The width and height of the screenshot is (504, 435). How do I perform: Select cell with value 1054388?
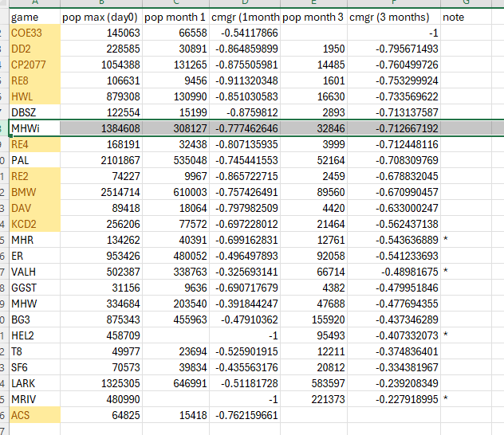pyautogui.click(x=101, y=65)
